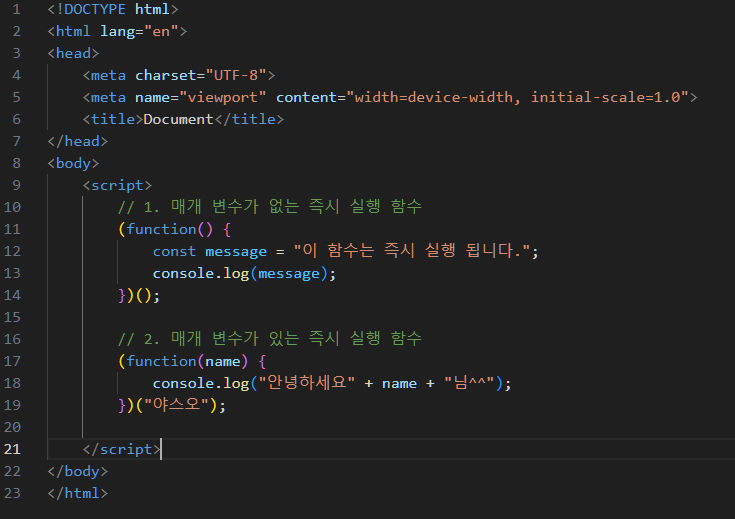Click the opening '<title>' tag
The image size is (735, 519).
(112, 120)
